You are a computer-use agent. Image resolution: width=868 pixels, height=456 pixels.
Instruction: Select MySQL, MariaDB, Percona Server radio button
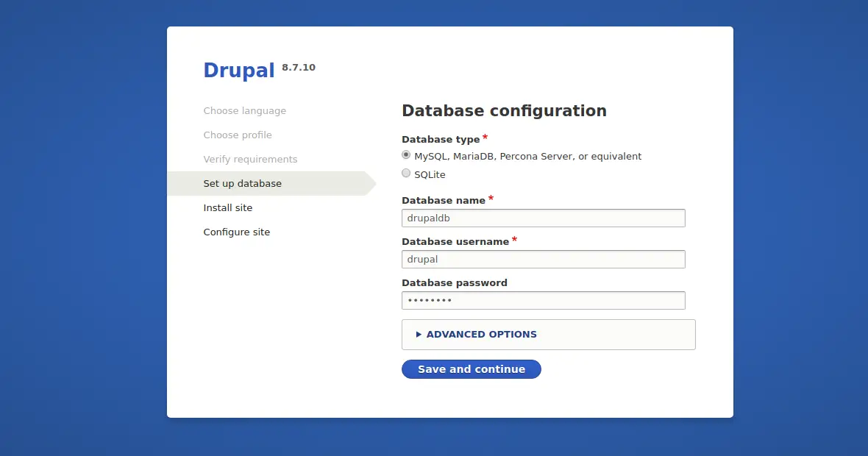[x=406, y=155]
